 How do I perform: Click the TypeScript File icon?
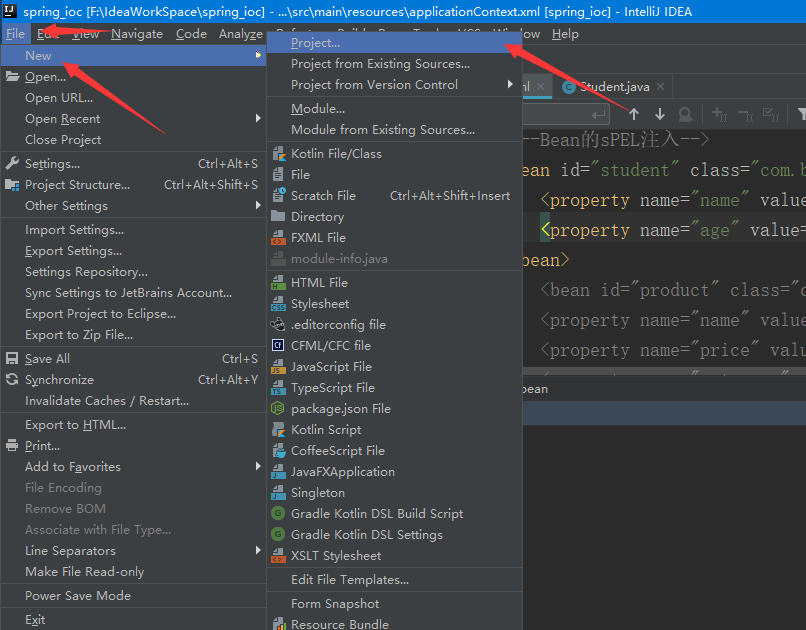[x=278, y=388]
